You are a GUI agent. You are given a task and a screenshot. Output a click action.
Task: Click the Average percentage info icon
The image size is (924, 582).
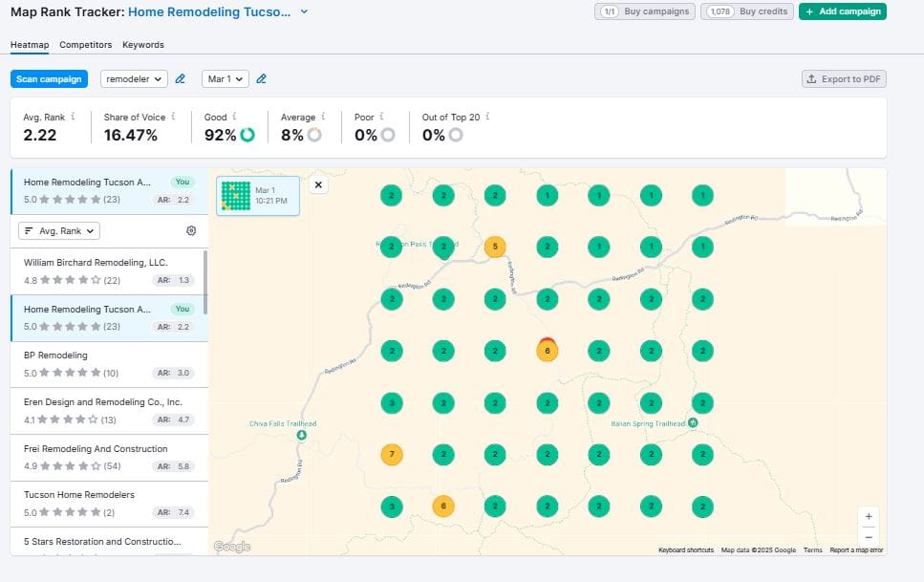pos(323,117)
